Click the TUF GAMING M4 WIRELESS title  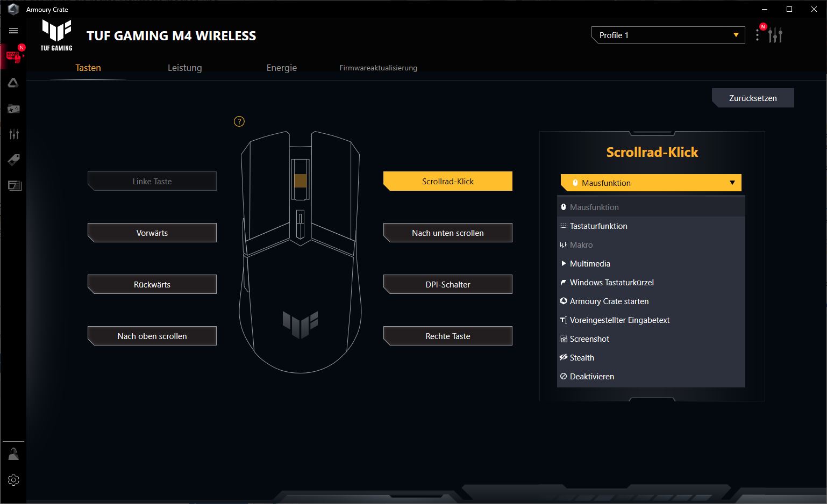(171, 36)
